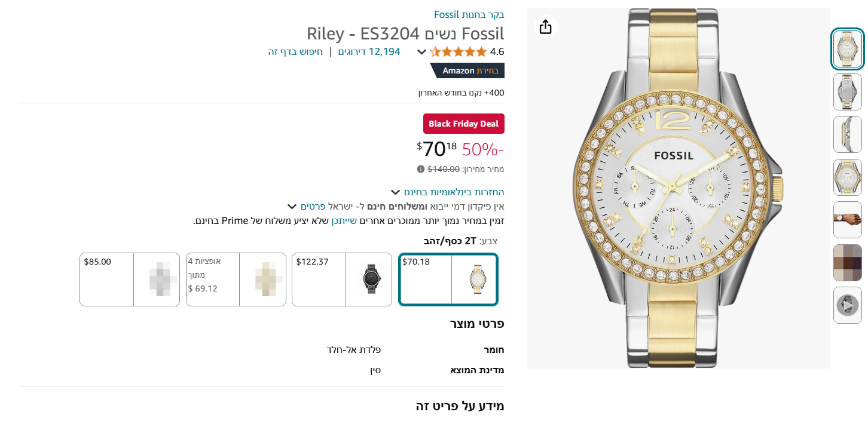Click the five-star rating icons

point(459,52)
